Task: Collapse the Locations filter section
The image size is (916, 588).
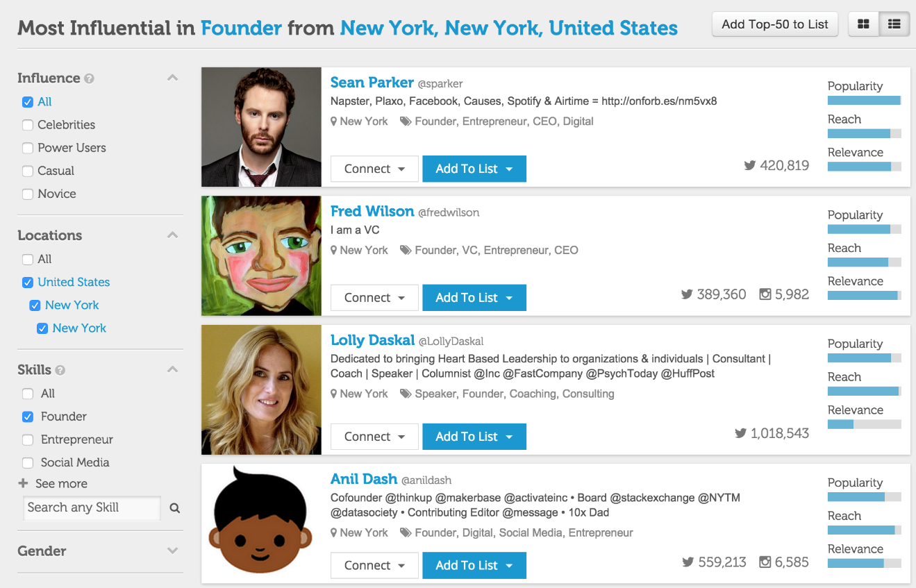Action: (x=173, y=235)
